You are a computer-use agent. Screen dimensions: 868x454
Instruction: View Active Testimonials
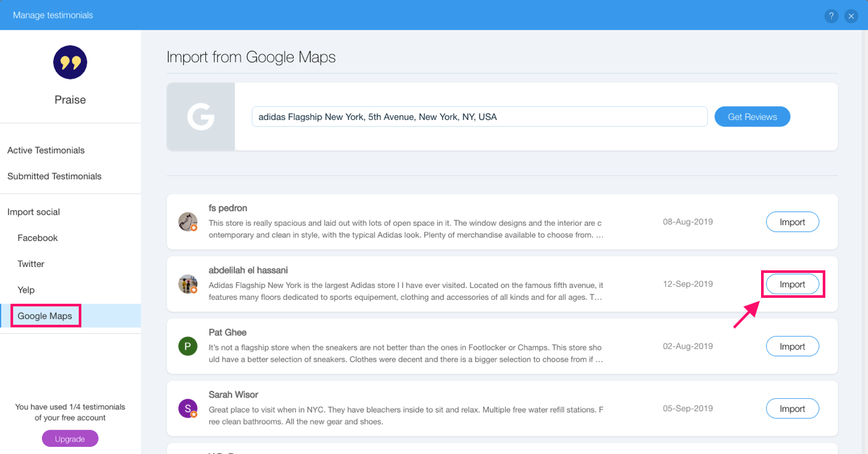[x=45, y=150]
